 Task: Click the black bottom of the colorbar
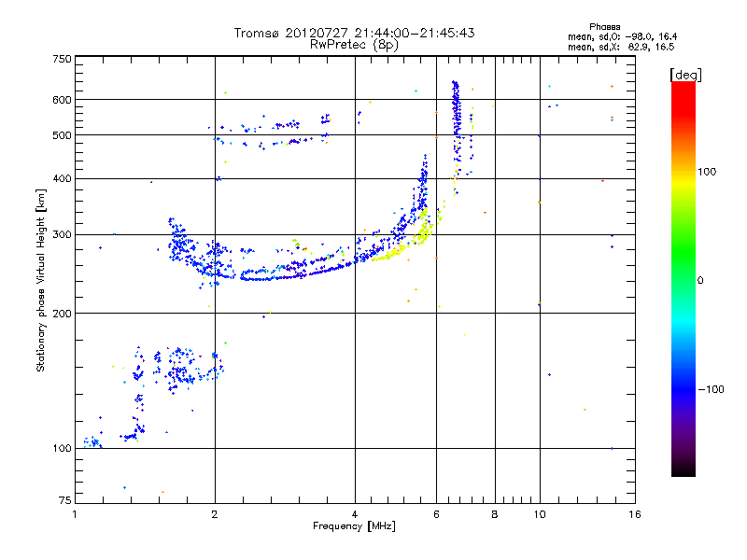tap(684, 469)
